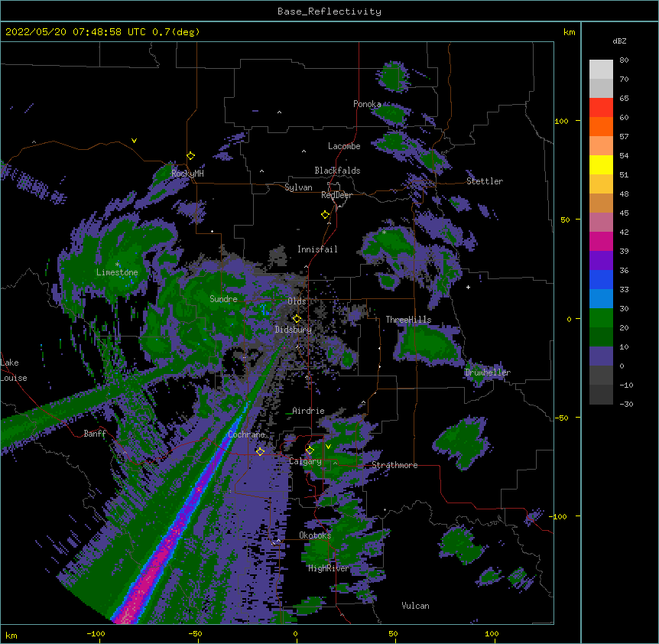Click the Limestone label
This screenshot has width=659, height=644.
click(x=117, y=272)
